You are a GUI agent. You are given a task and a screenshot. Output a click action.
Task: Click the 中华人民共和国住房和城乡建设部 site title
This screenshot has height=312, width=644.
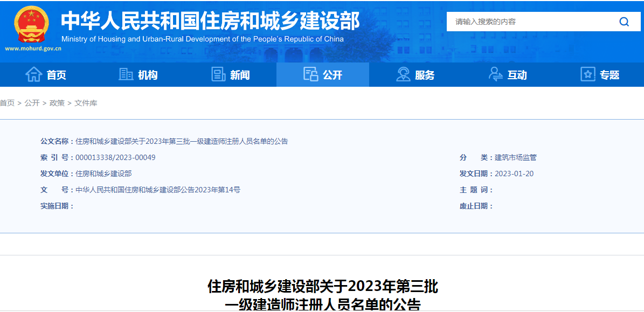coord(210,22)
